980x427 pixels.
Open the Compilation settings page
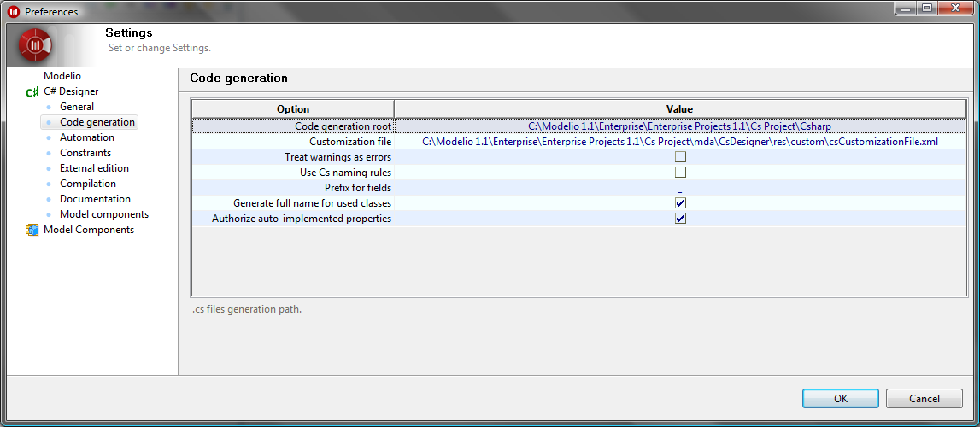(88, 184)
